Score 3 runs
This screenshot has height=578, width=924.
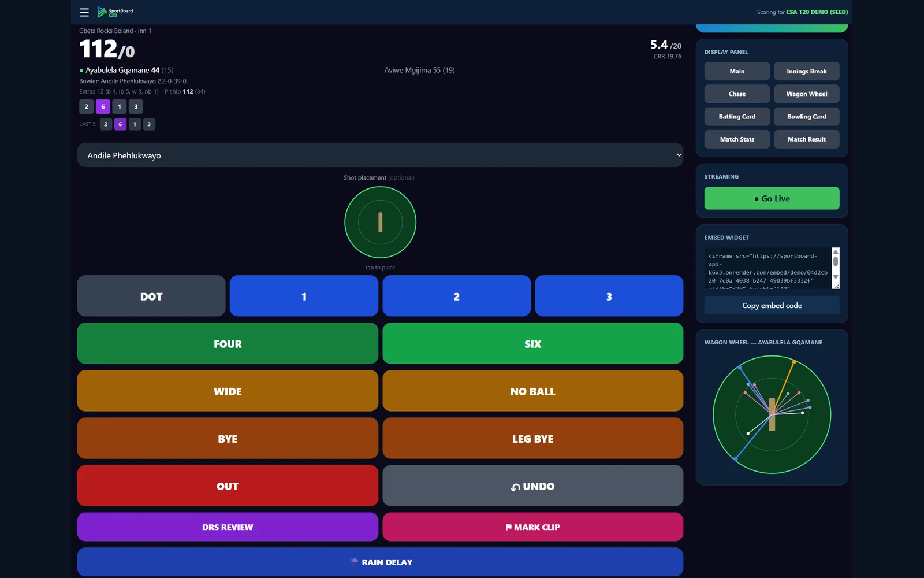pos(609,296)
